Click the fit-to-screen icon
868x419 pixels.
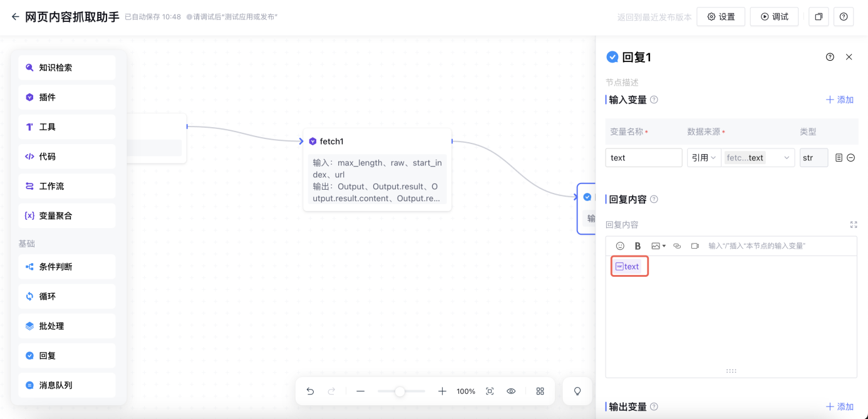point(490,391)
